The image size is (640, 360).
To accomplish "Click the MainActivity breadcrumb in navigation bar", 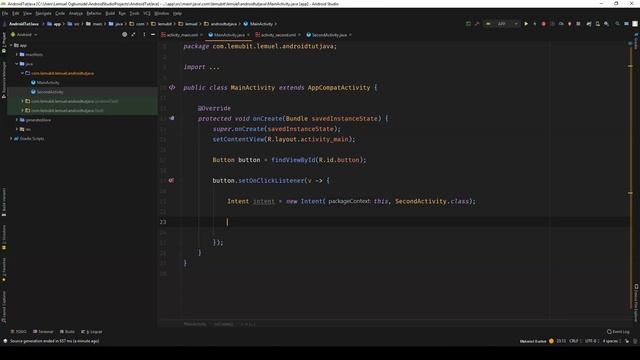I will (258, 24).
